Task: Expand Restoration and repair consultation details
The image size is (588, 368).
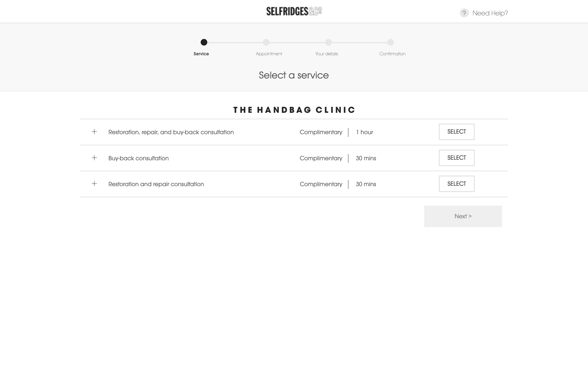Action: [x=94, y=184]
